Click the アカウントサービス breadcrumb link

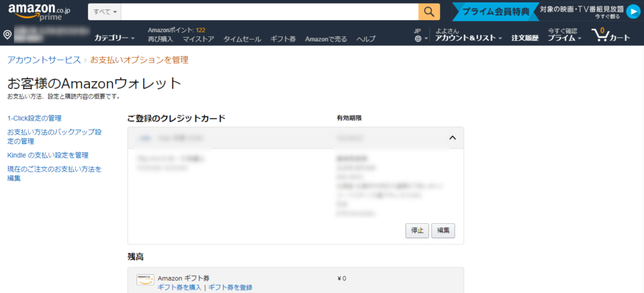click(x=44, y=60)
